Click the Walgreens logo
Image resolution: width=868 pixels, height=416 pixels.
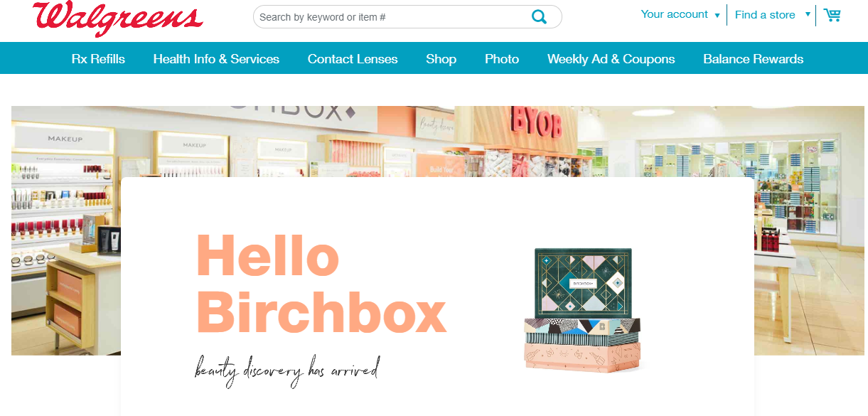pyautogui.click(x=117, y=18)
